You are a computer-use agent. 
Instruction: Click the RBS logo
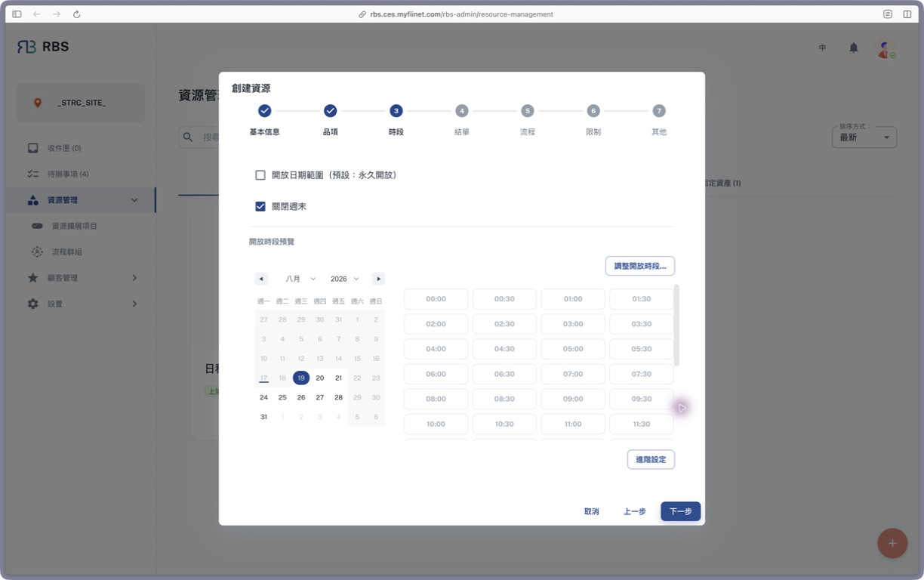coord(43,47)
